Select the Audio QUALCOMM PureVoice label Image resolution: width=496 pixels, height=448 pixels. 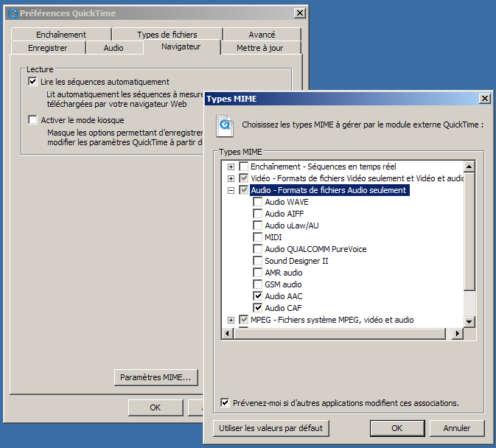[315, 249]
